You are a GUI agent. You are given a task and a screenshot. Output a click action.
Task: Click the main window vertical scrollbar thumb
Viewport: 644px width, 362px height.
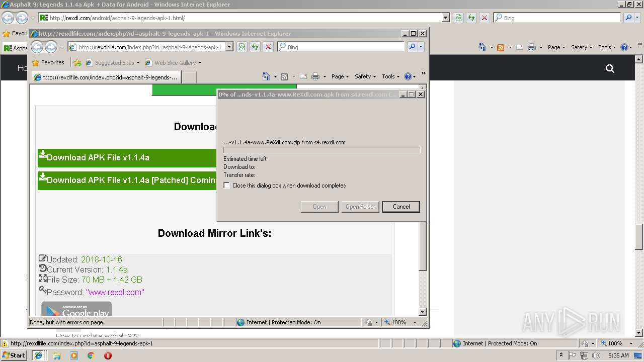[639, 236]
